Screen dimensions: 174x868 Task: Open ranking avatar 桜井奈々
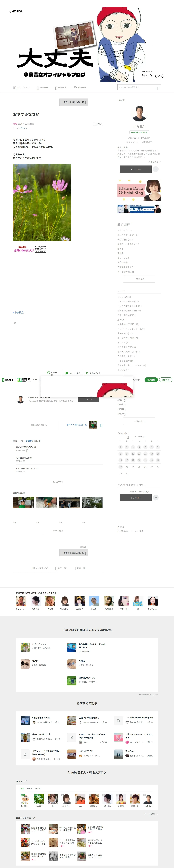(x=121, y=799)
